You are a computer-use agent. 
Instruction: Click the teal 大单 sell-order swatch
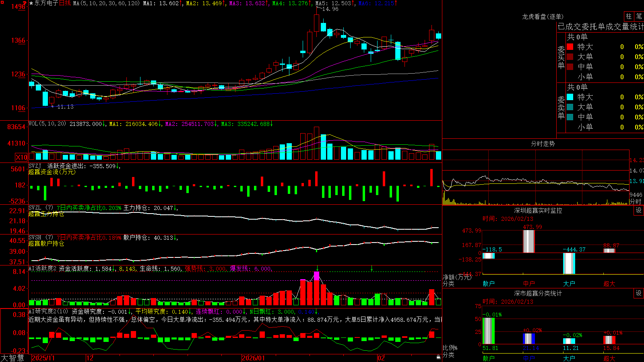point(570,107)
